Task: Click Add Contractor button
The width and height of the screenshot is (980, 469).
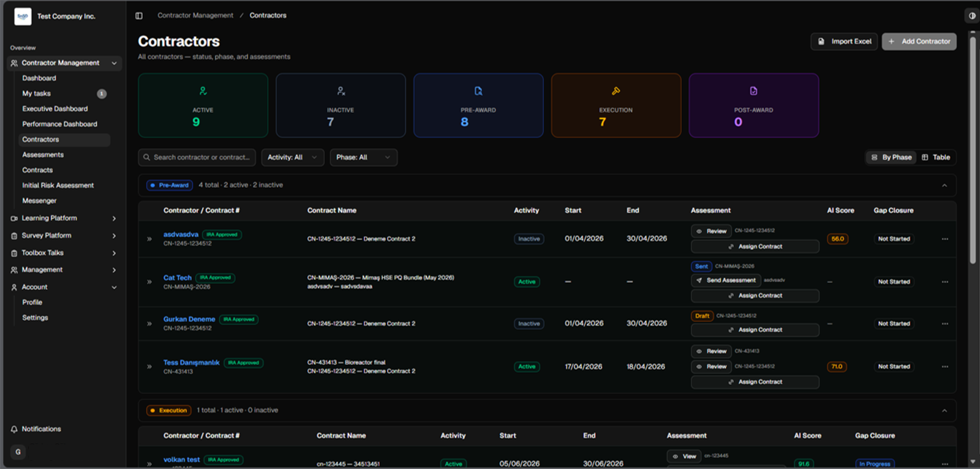Action: (919, 42)
